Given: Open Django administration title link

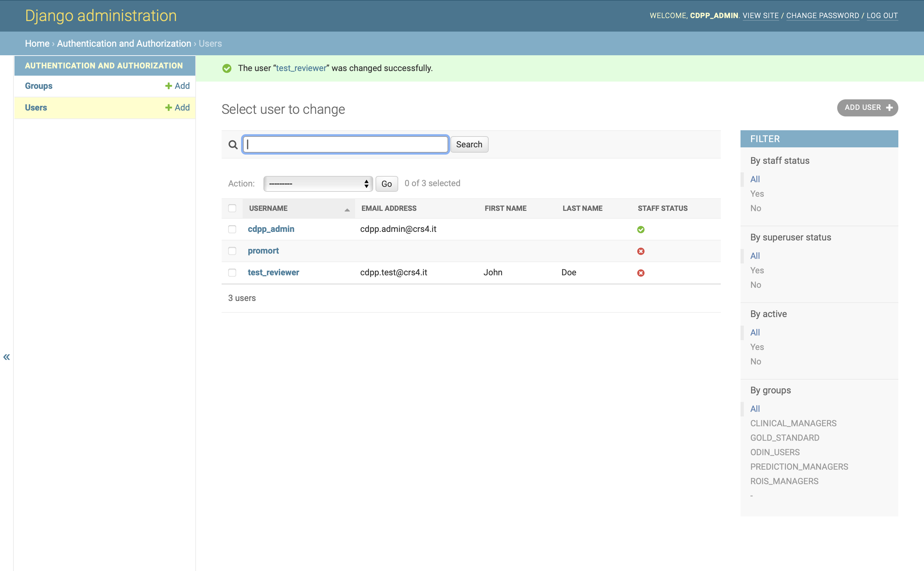Looking at the screenshot, I should [101, 15].
